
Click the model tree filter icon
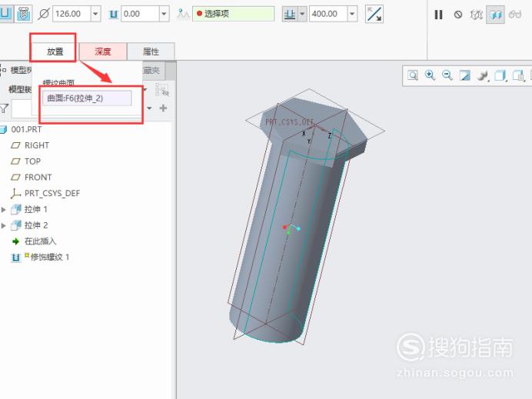tap(4, 108)
